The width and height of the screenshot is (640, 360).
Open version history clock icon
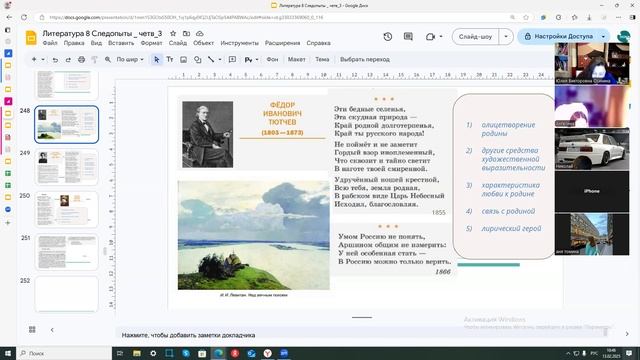click(388, 37)
